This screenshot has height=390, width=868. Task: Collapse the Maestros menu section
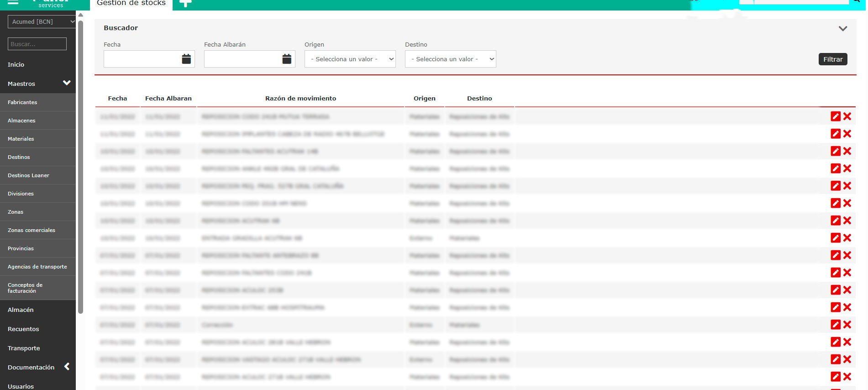point(67,83)
